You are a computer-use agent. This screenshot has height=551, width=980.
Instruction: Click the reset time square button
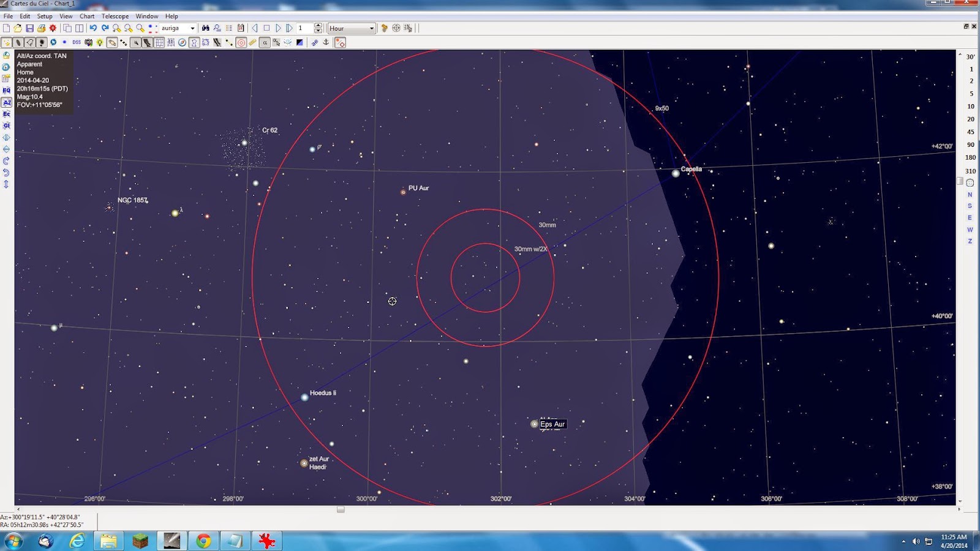click(x=266, y=28)
